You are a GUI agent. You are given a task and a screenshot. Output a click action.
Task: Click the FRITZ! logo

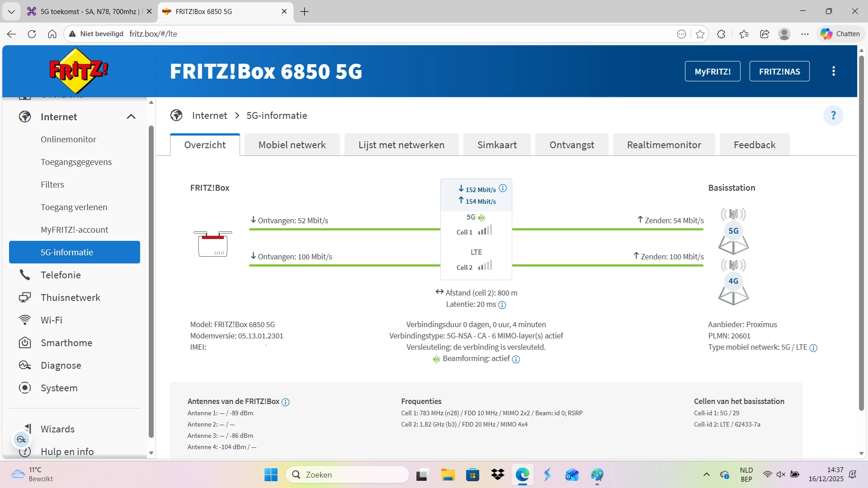tap(79, 71)
